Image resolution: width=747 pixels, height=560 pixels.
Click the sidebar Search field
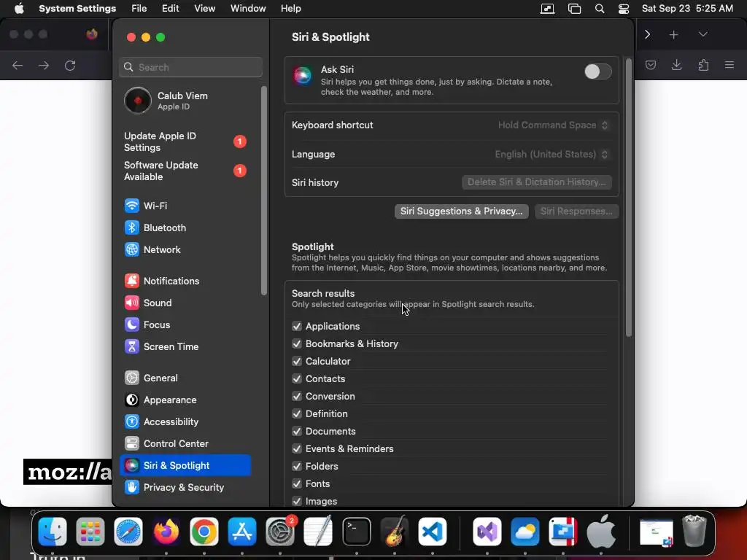pyautogui.click(x=190, y=67)
